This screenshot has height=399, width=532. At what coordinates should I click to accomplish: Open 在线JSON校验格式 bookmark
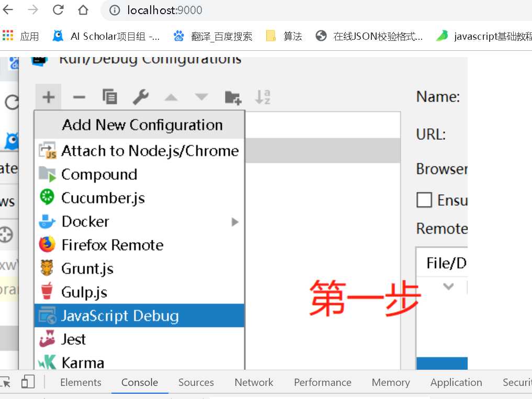(x=369, y=36)
